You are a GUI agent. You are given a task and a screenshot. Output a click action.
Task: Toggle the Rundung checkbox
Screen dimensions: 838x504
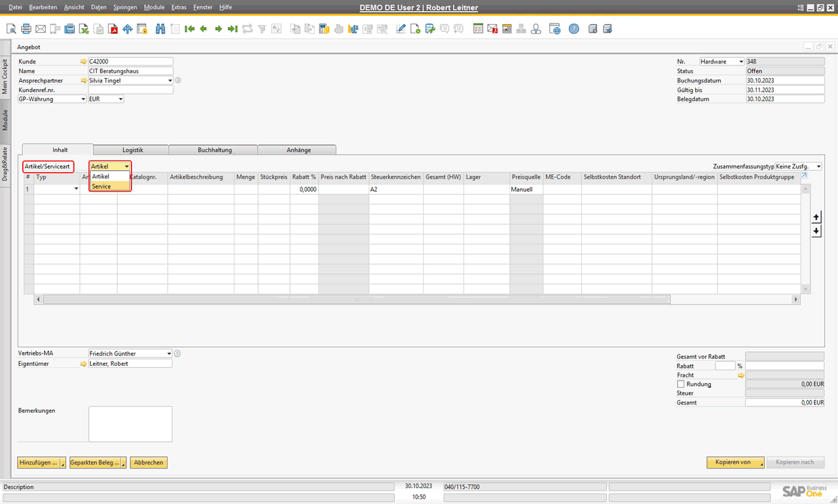pyautogui.click(x=681, y=384)
